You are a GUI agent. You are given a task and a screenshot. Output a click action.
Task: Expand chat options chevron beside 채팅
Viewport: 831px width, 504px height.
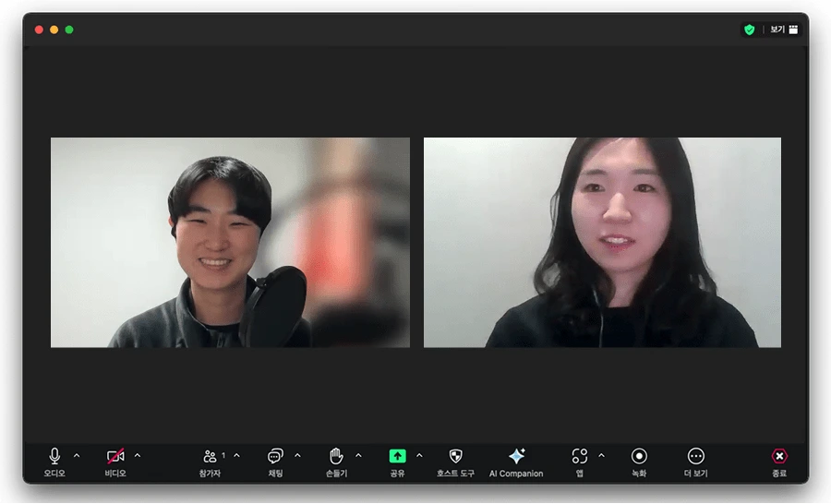pos(297,455)
